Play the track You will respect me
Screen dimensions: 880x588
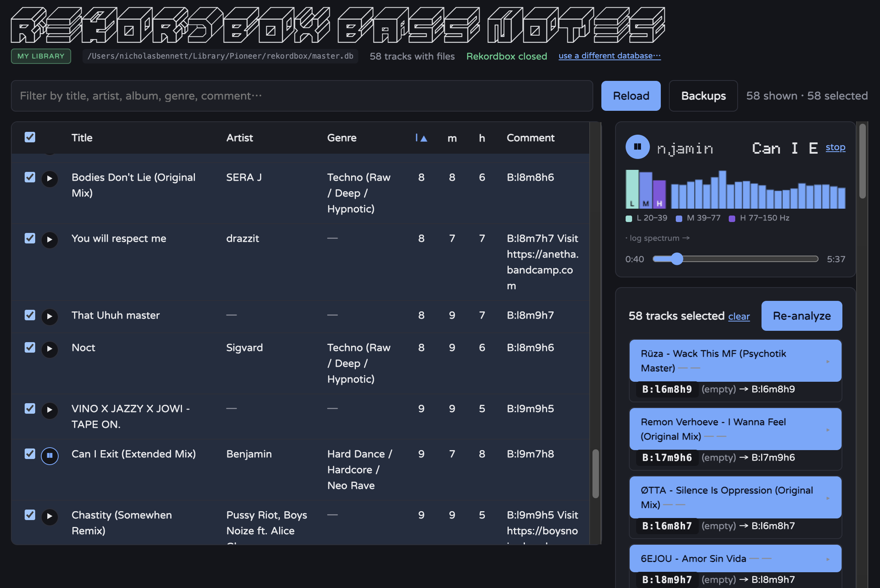tap(49, 239)
